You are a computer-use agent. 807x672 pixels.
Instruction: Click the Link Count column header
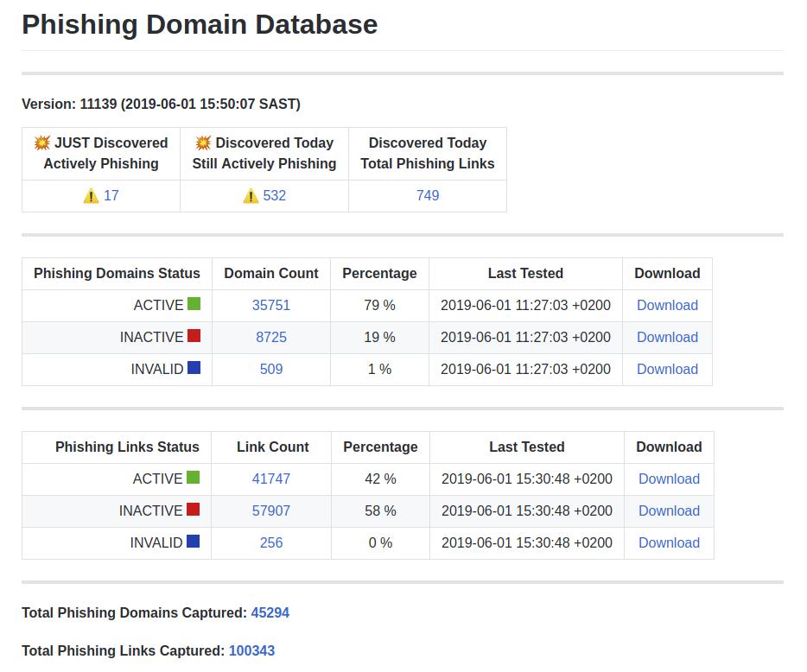coord(273,447)
